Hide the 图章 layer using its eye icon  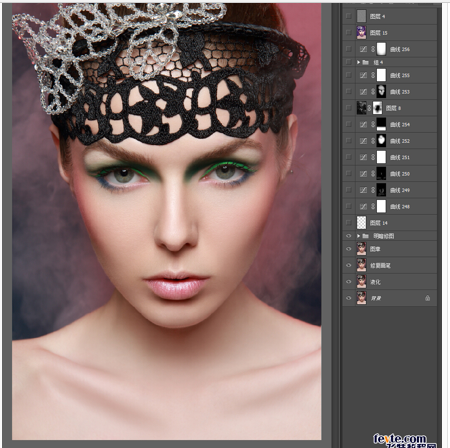point(349,249)
